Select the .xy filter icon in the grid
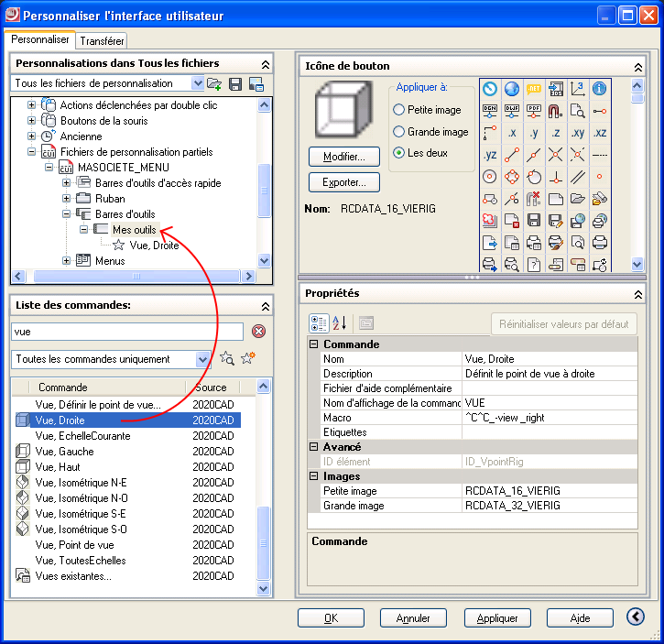 point(577,133)
